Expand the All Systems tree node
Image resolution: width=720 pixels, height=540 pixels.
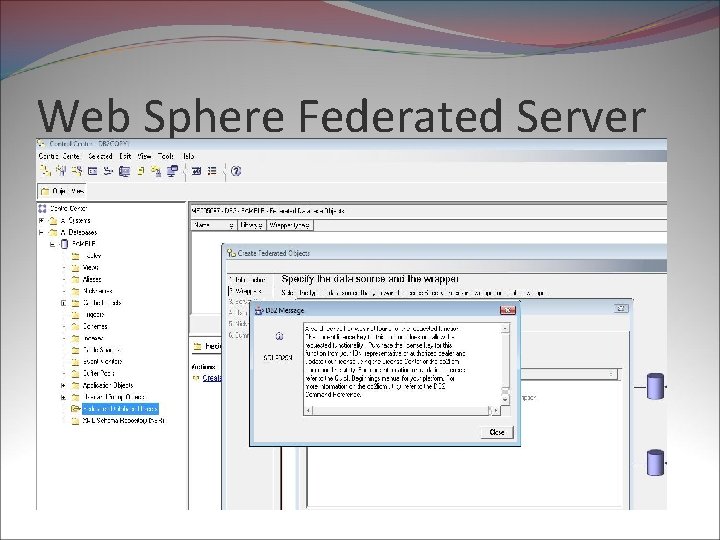pyautogui.click(x=41, y=220)
